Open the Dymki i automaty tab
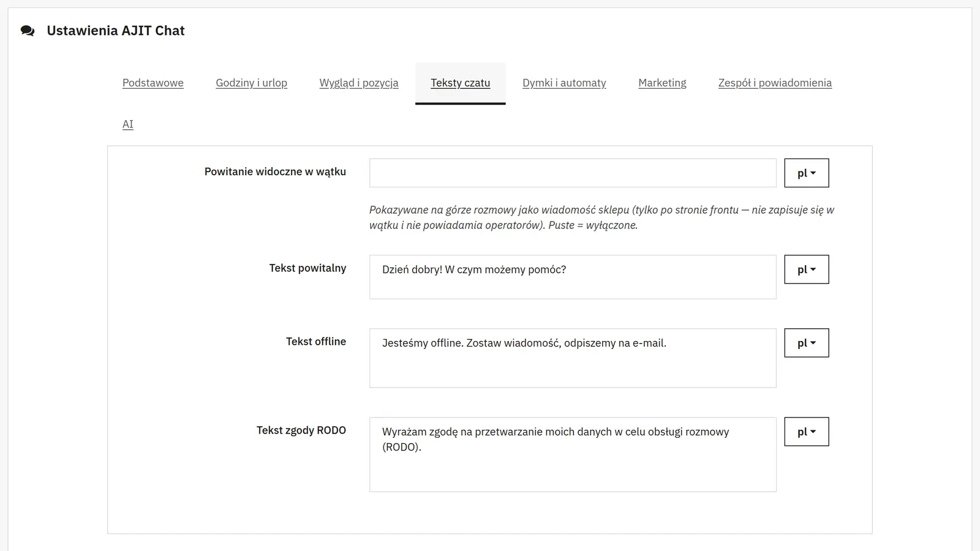 (564, 83)
